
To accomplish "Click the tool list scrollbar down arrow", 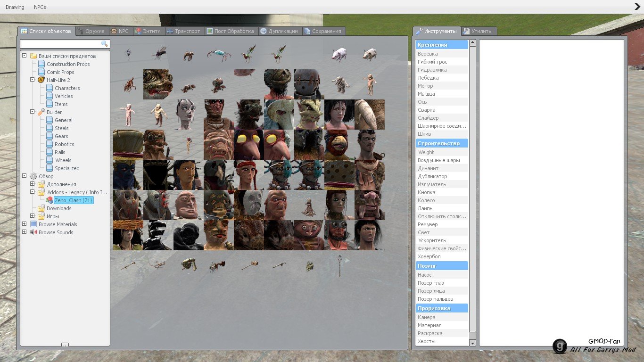I will [x=473, y=343].
